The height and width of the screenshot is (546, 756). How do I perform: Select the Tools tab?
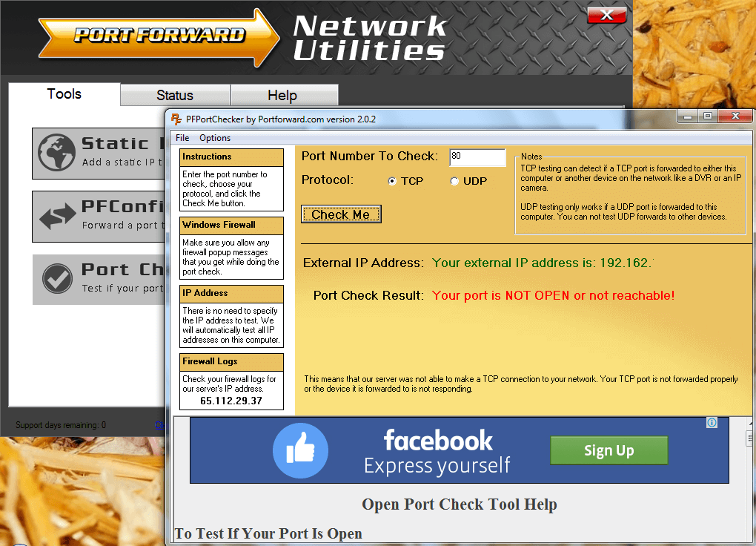tap(64, 94)
